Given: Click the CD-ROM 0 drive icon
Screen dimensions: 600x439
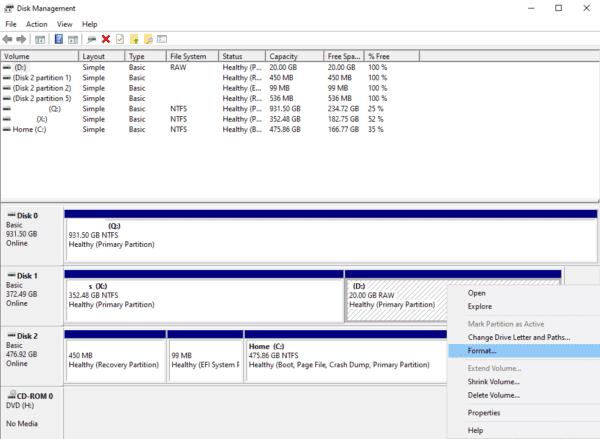Looking at the screenshot, I should click(x=12, y=395).
